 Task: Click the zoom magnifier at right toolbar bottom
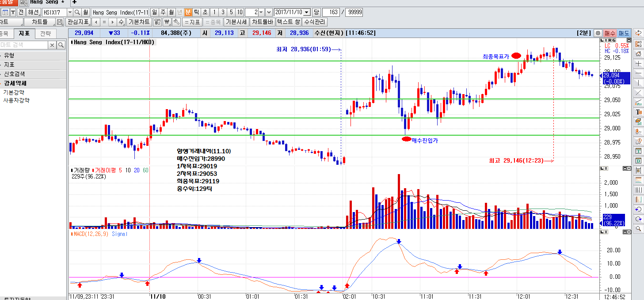pyautogui.click(x=638, y=228)
